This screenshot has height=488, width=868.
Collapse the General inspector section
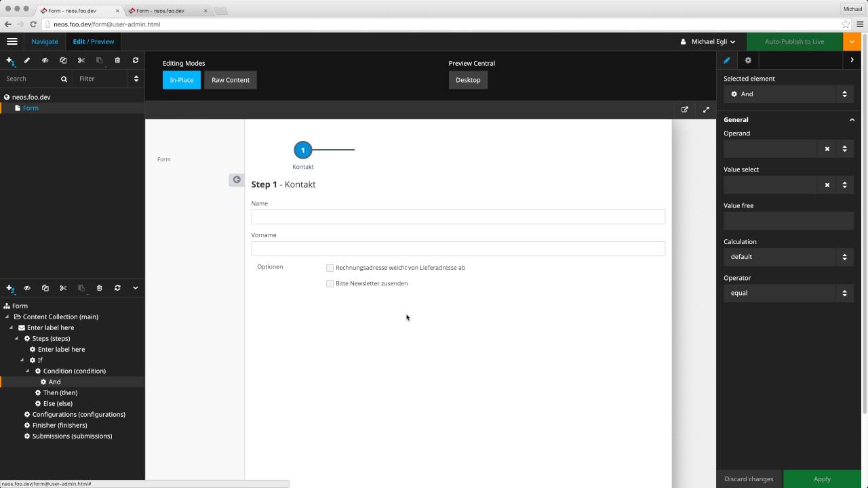852,120
